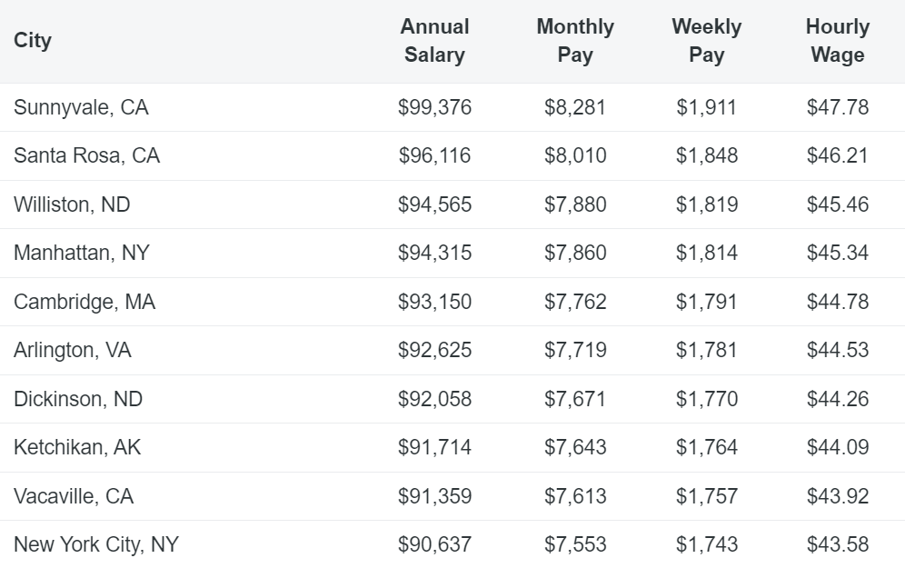Select Arlington, VA in the table
This screenshot has width=915, height=588.
(73, 350)
